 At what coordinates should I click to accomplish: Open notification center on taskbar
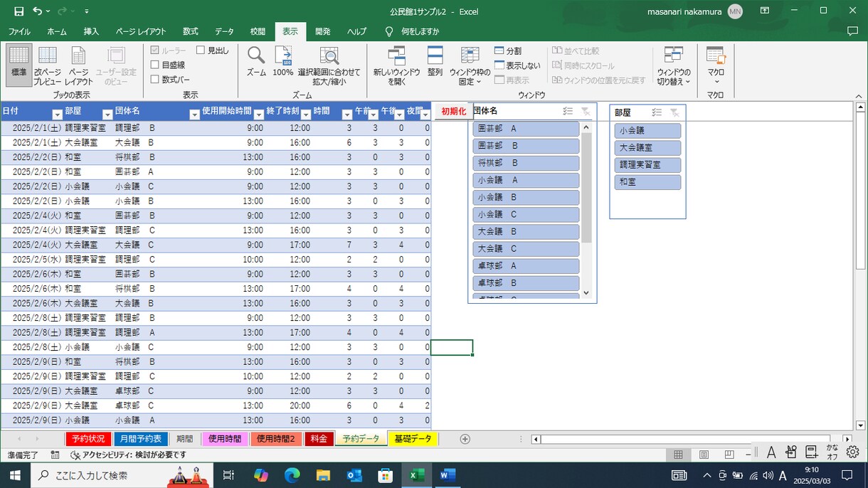847,474
